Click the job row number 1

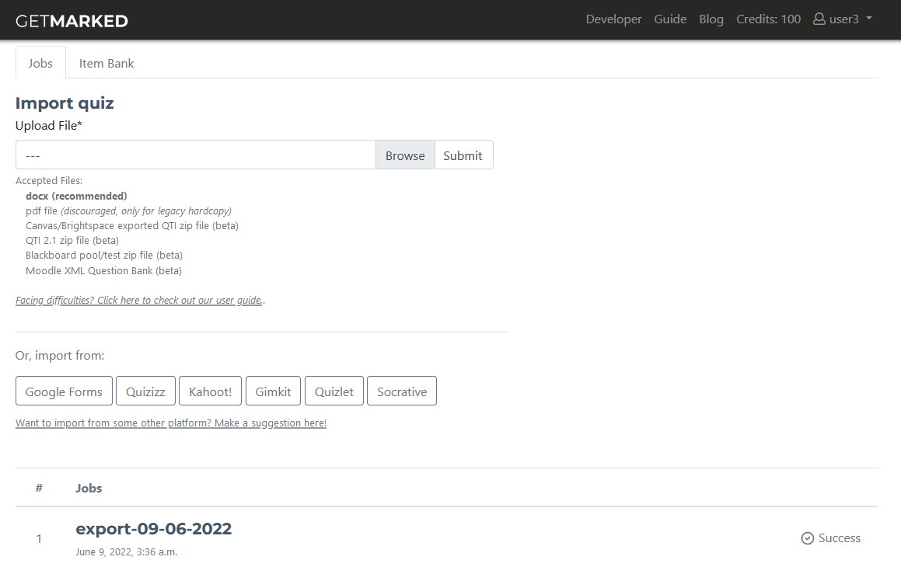point(39,538)
